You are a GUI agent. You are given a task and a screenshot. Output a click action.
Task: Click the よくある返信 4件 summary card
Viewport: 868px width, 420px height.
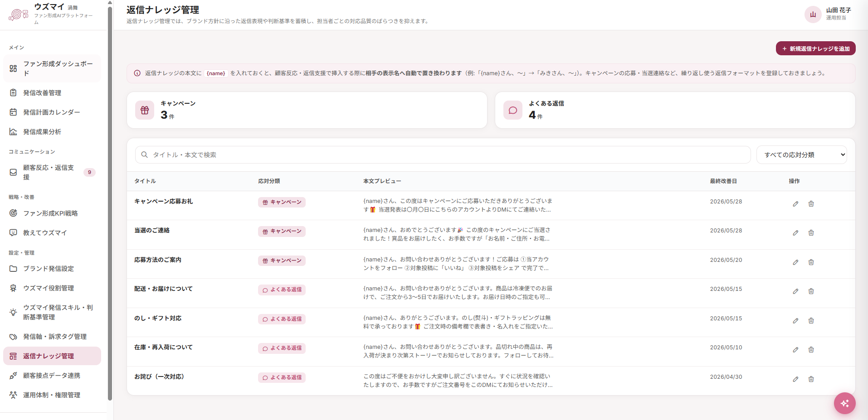click(x=675, y=110)
